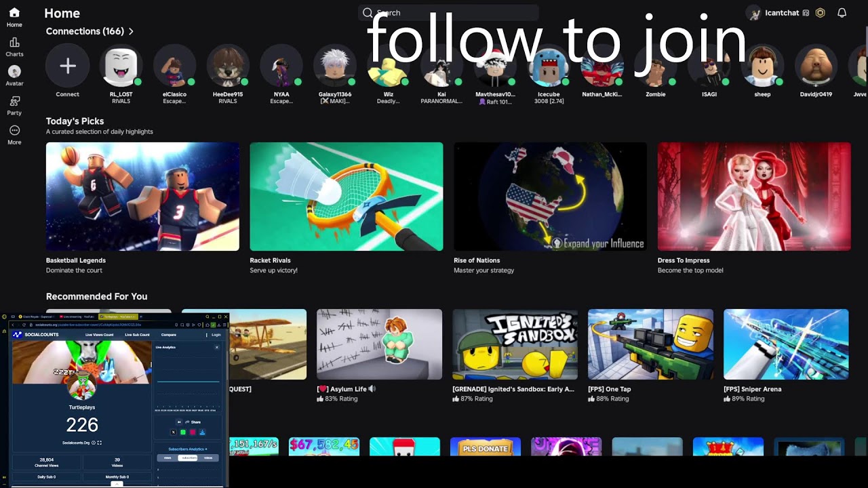Screen dimensions: 868x488
Task: Click the pink share icon in Socialcounts
Action: pyautogui.click(x=193, y=432)
